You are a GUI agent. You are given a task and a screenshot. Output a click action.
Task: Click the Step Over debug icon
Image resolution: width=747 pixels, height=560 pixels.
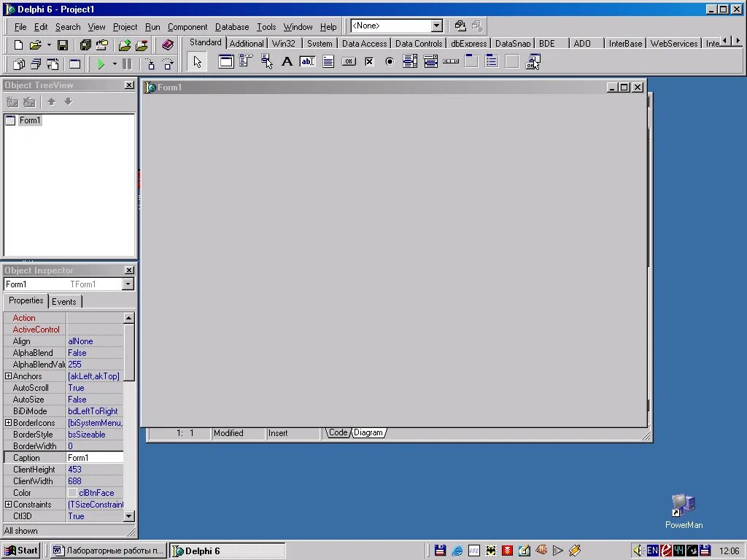(168, 64)
